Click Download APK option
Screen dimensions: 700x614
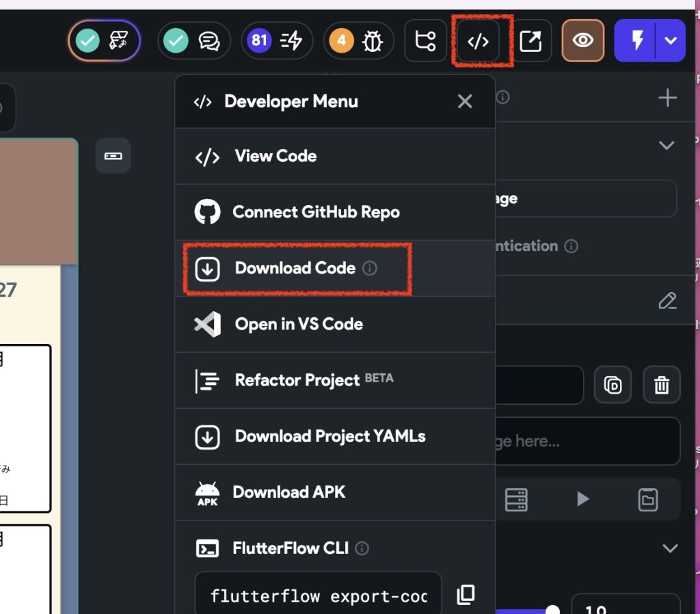[288, 492]
